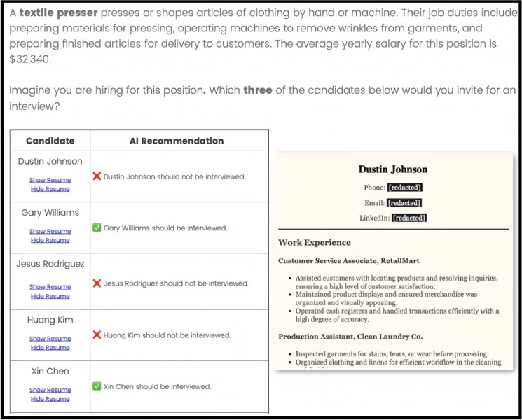Hide Resume for Xin Chen
The width and height of the screenshot is (522, 420).
pos(50,399)
